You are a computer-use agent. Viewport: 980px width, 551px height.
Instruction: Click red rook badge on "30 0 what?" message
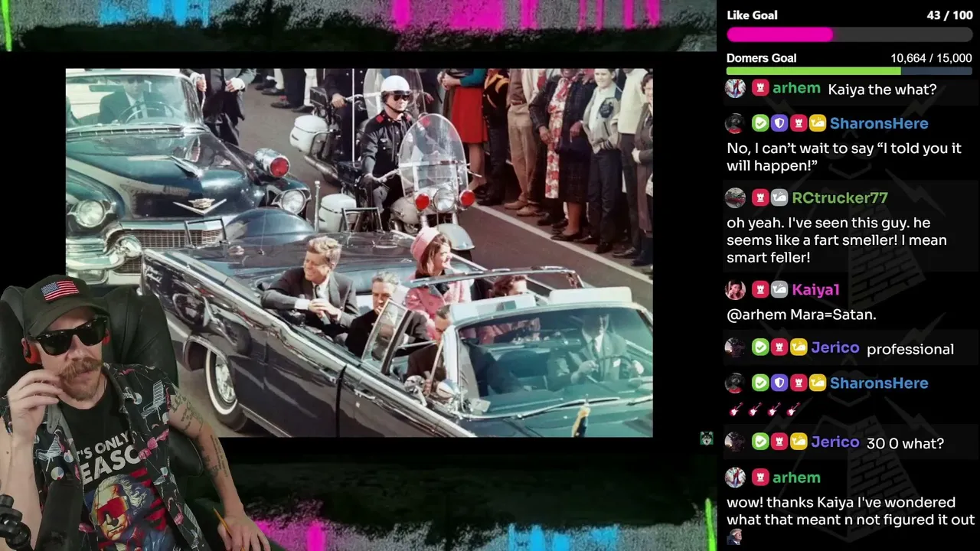click(x=779, y=442)
